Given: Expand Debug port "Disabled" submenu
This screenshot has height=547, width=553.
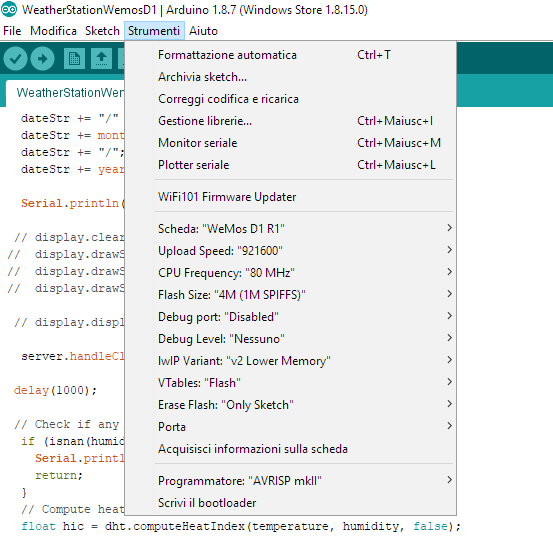Looking at the screenshot, I should pos(291,317).
